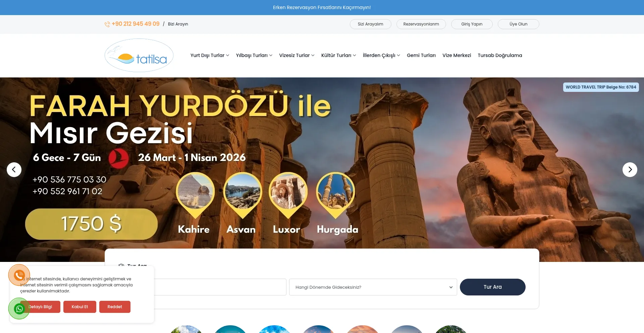The image size is (644, 333).
Task: Click the Tatilsa logo
Action: (139, 56)
